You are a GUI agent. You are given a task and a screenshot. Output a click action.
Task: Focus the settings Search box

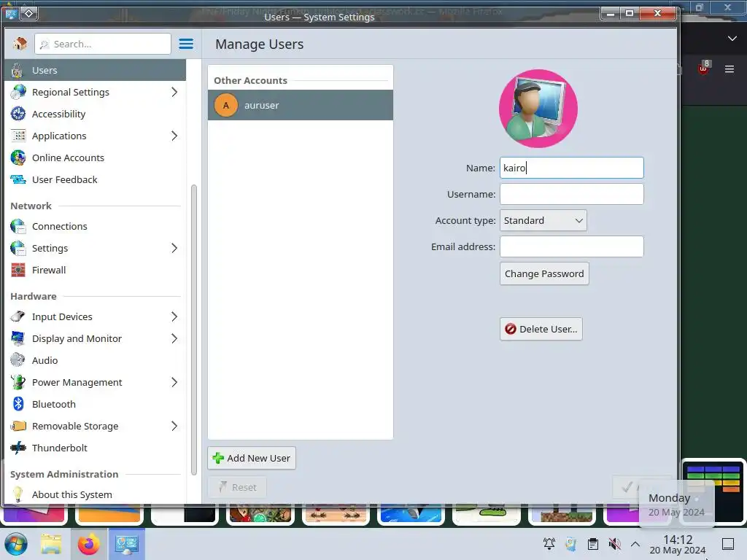(102, 44)
